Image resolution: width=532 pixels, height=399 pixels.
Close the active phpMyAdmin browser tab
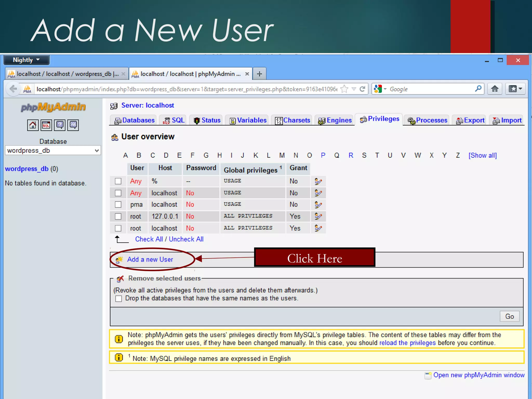click(247, 74)
